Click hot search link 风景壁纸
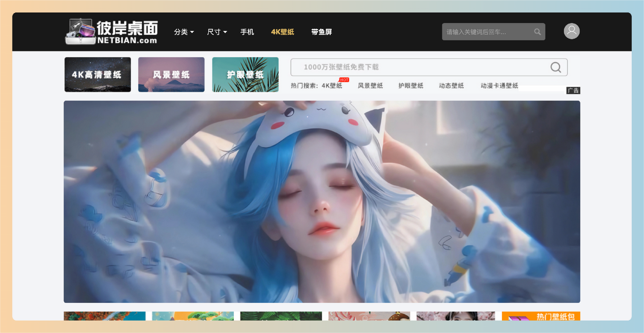 tap(370, 85)
